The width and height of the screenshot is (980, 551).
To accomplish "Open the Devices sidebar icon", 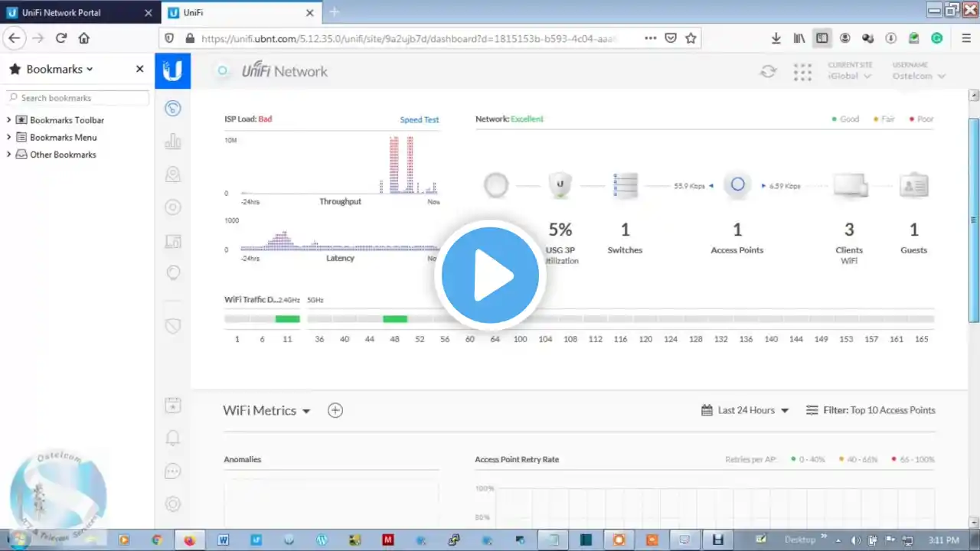I will [173, 207].
